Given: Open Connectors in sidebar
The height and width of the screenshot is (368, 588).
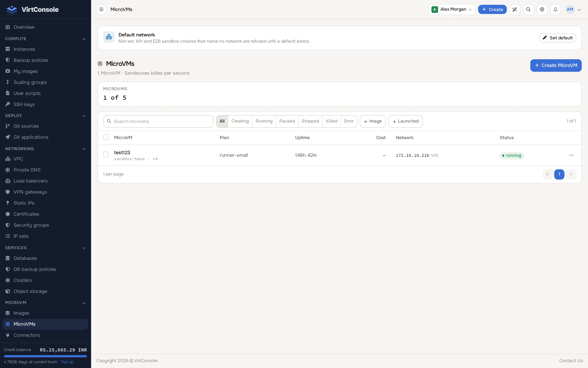Looking at the screenshot, I should [x=45, y=335].
